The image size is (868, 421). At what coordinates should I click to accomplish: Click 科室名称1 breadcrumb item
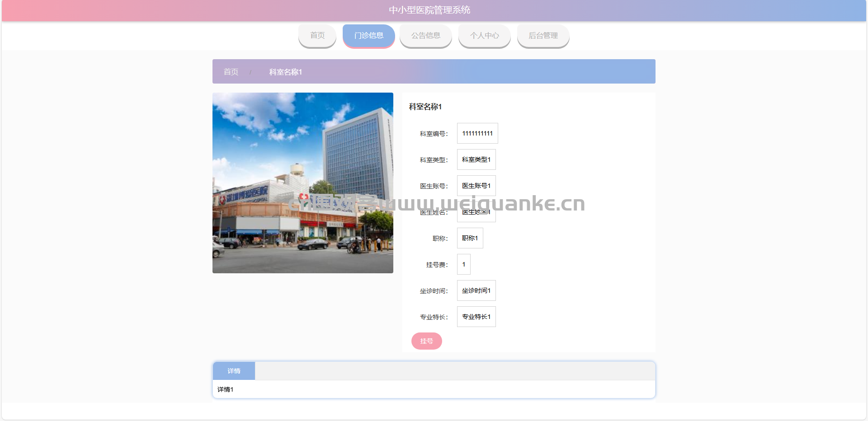point(286,72)
